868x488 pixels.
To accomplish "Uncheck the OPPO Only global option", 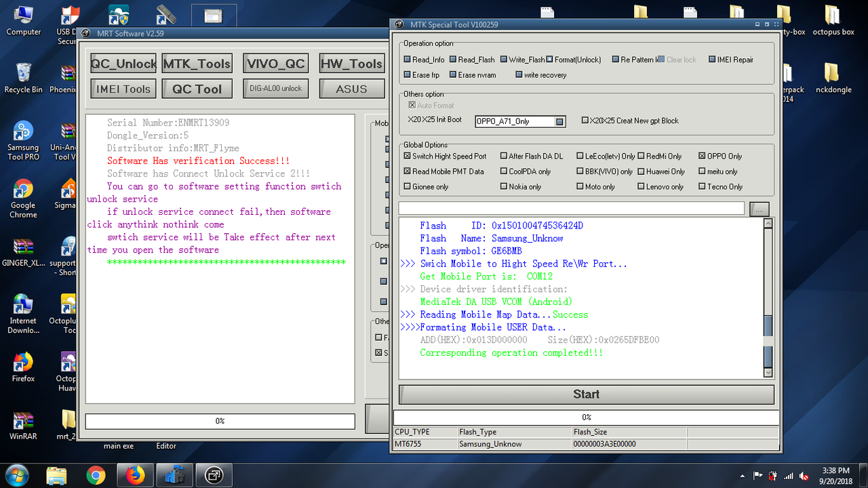I will coord(702,156).
